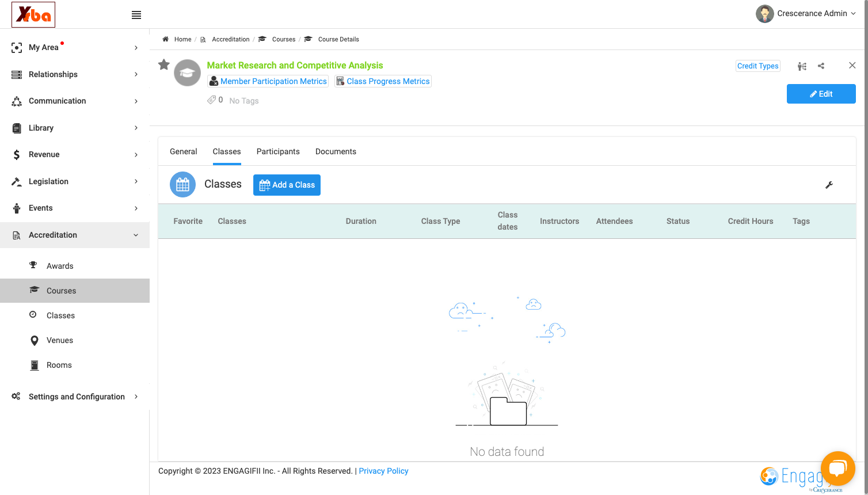Click the Xba logo
This screenshot has height=495, width=868.
(x=33, y=14)
